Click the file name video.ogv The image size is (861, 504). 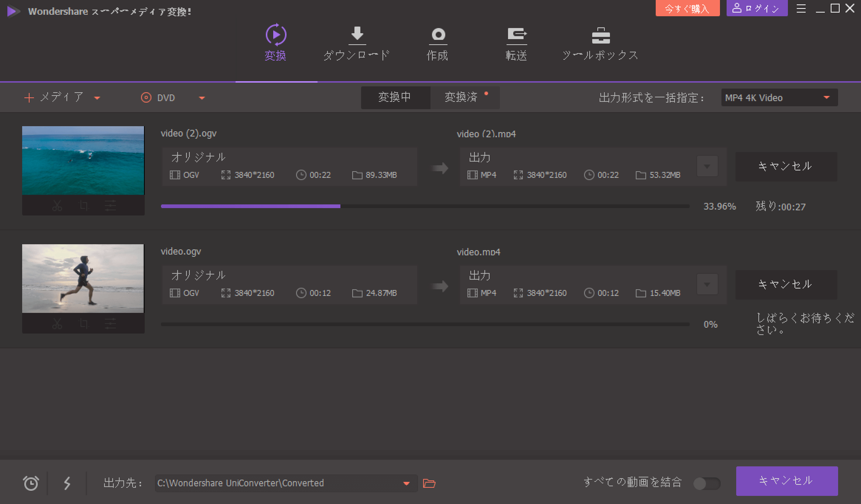click(x=181, y=252)
